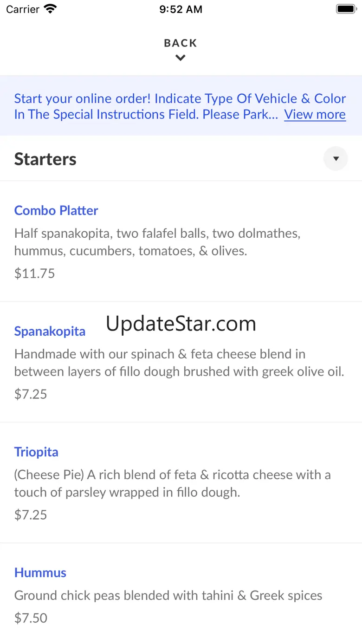Tap the Triopita cheese pie description
Image resolution: width=362 pixels, height=644 pixels.
pos(172,483)
